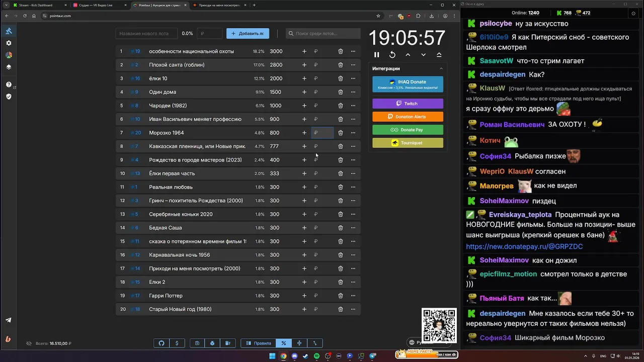Screen dimensions: 644x362
Task: Open GitHub link in bottom toolbar
Action: click(x=162, y=343)
